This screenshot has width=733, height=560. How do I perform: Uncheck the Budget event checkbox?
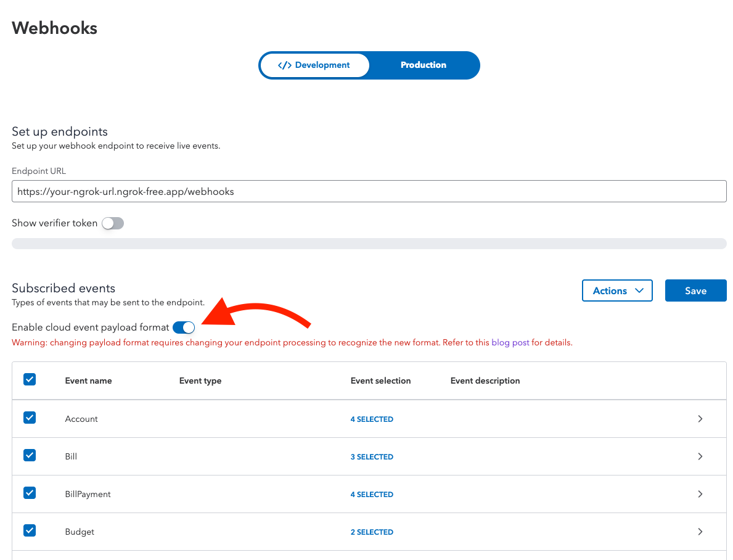click(x=30, y=530)
